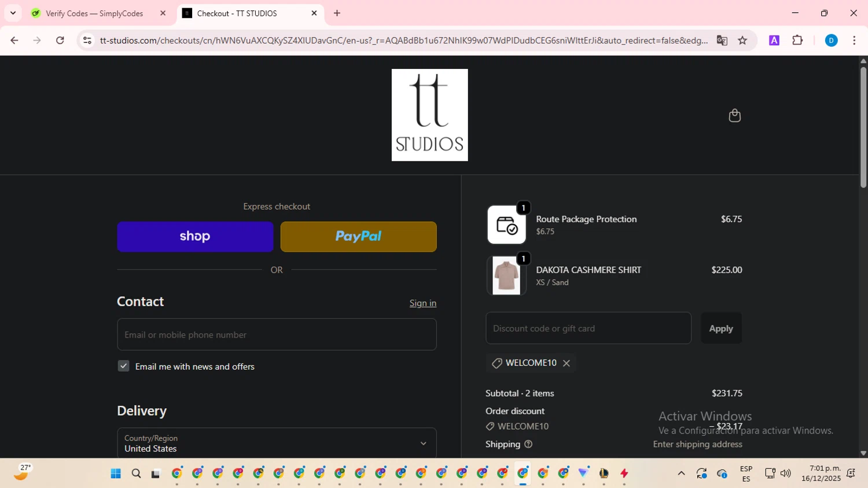Pay with PayPal express checkout
The width and height of the screenshot is (868, 488).
coord(358,237)
